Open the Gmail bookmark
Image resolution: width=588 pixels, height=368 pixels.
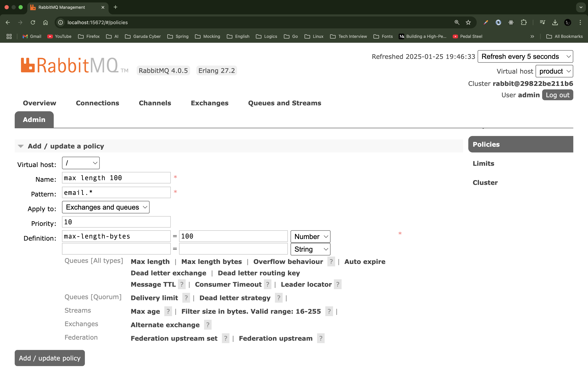tap(32, 36)
